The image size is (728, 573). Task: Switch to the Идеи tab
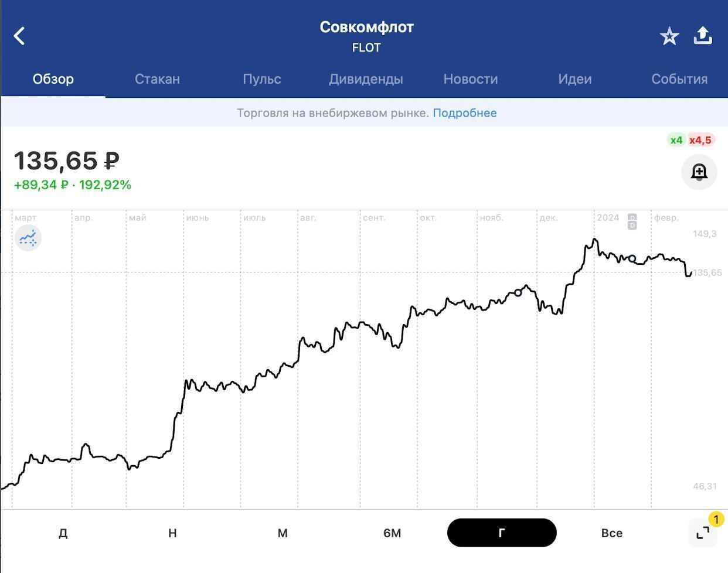click(574, 79)
